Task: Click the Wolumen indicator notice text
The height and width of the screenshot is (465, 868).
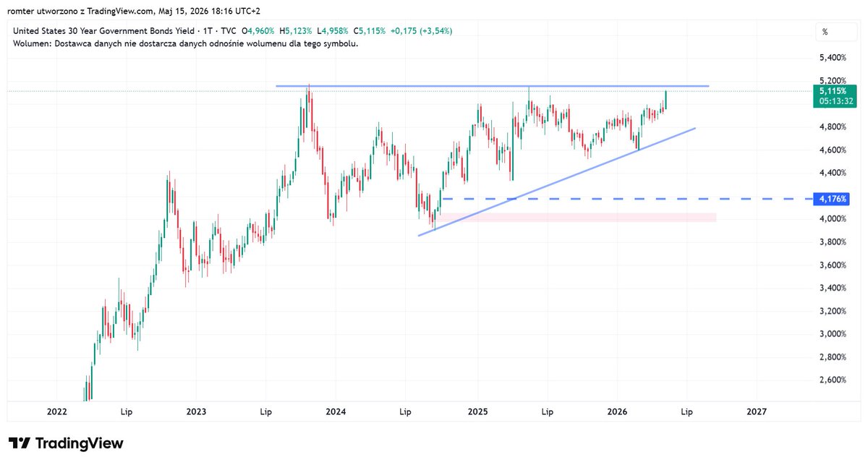Action: click(186, 43)
